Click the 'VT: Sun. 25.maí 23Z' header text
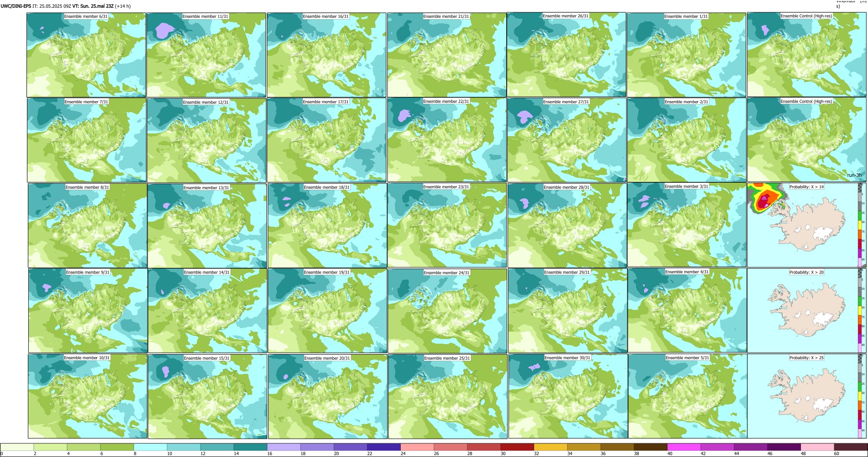Viewport: 868px width, 457px height. click(x=93, y=6)
